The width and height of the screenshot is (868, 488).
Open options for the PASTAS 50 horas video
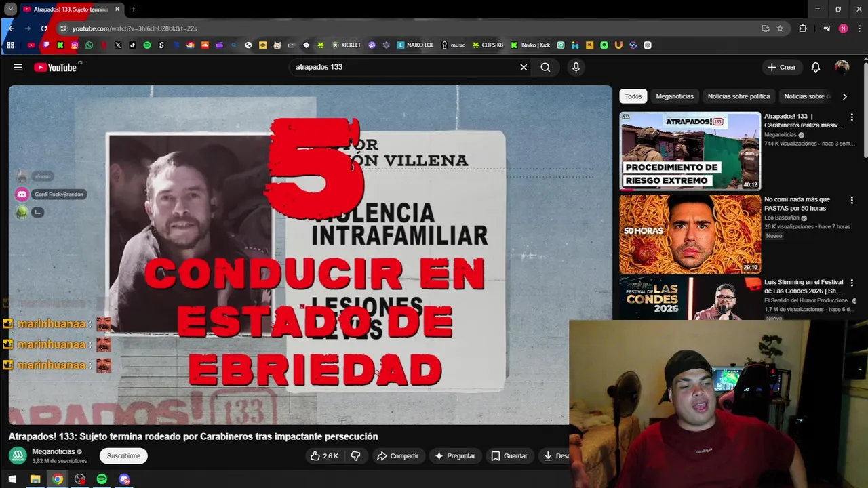point(852,200)
